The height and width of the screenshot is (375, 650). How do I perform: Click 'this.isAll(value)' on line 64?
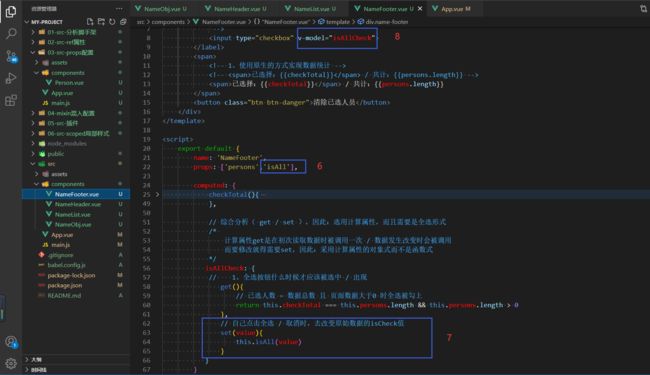pyautogui.click(x=269, y=342)
